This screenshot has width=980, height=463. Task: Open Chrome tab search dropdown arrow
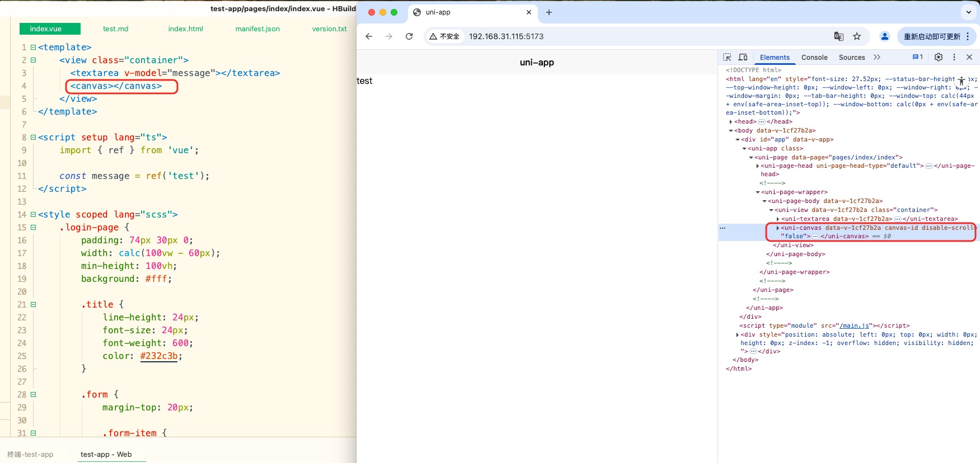pyautogui.click(x=969, y=12)
